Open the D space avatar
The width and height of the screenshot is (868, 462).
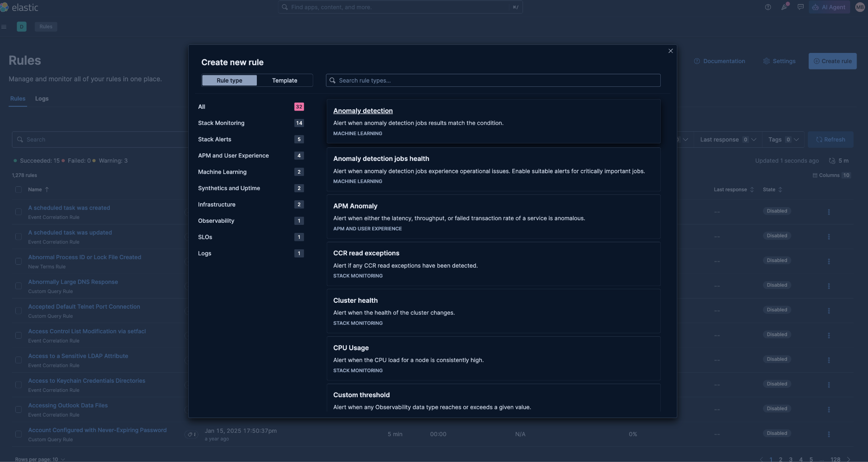[22, 27]
